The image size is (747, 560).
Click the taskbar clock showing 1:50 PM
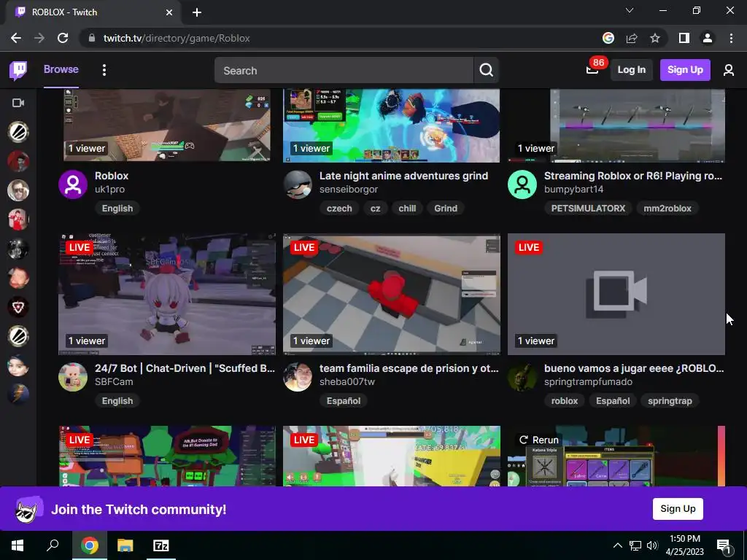tap(684, 545)
